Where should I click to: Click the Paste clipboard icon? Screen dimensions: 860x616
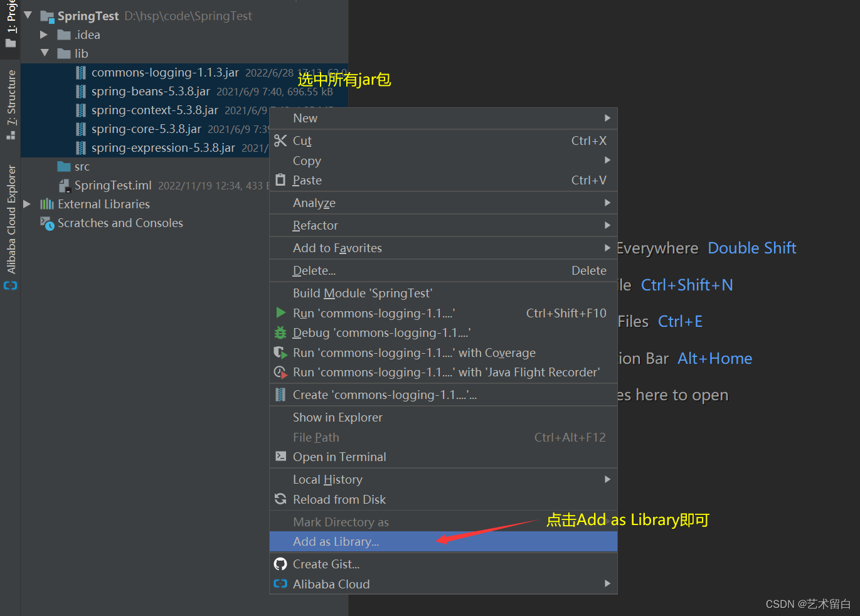tap(280, 180)
